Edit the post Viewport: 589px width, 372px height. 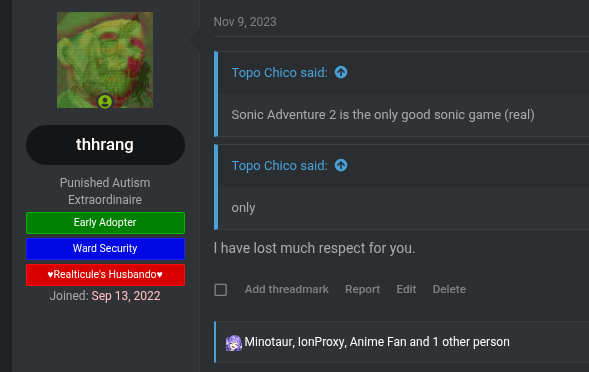point(406,289)
